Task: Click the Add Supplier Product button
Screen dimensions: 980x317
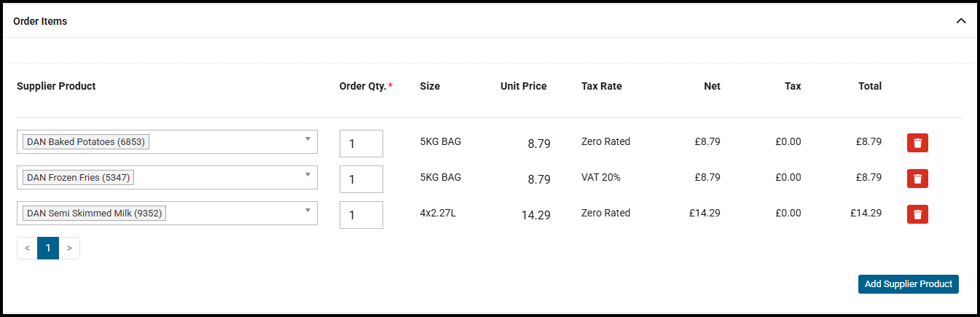Action: (909, 284)
